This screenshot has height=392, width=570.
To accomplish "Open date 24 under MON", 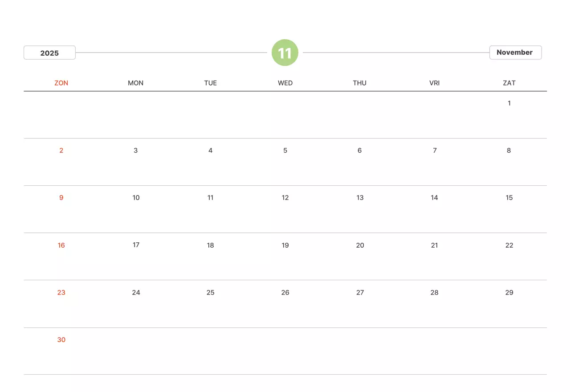I will point(136,293).
